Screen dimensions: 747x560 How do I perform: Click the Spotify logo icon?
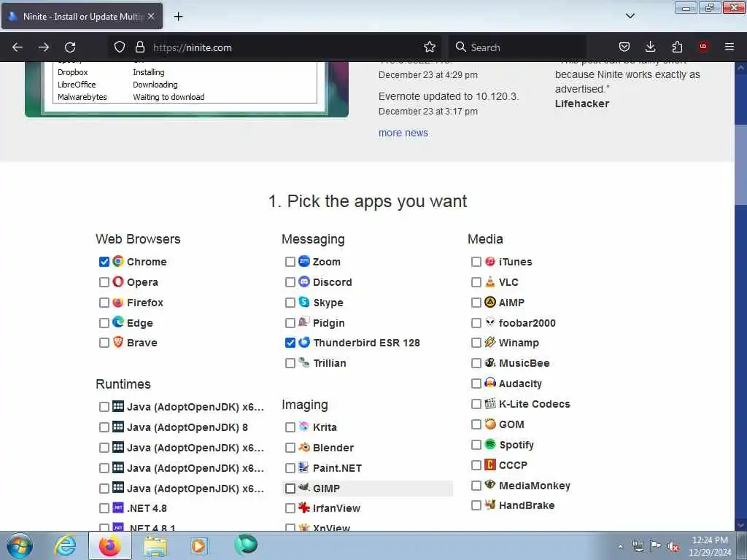489,444
